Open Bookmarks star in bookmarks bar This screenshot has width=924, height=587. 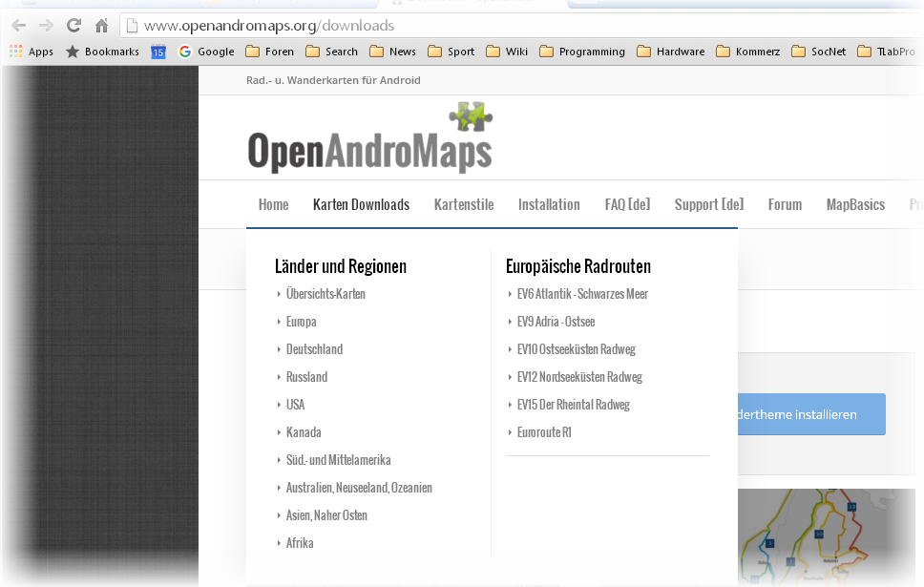click(102, 52)
